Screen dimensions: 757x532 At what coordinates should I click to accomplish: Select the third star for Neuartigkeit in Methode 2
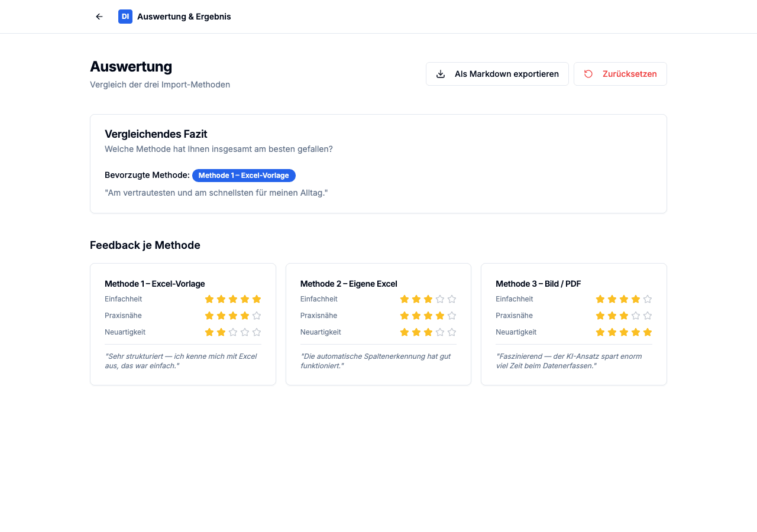(x=428, y=332)
